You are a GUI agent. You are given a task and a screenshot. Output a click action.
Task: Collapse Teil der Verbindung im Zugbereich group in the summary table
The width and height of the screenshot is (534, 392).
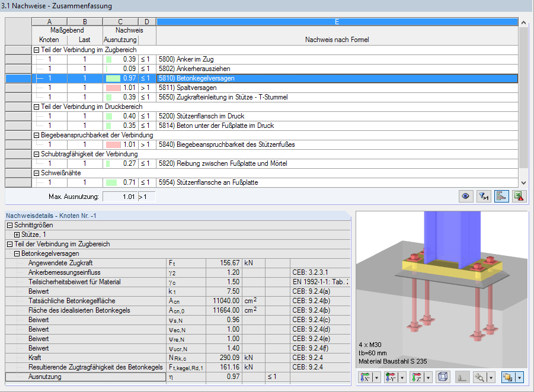(36, 50)
